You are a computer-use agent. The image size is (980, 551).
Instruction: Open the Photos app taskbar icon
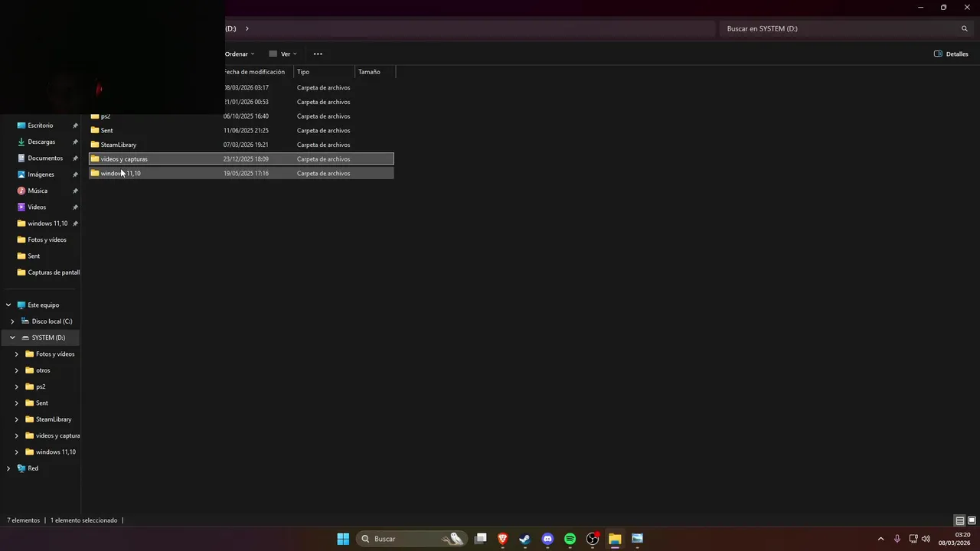637,539
